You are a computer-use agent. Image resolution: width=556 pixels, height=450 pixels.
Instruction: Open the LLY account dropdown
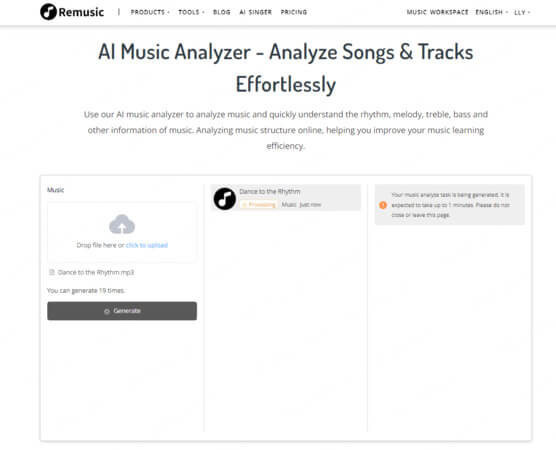(x=522, y=12)
